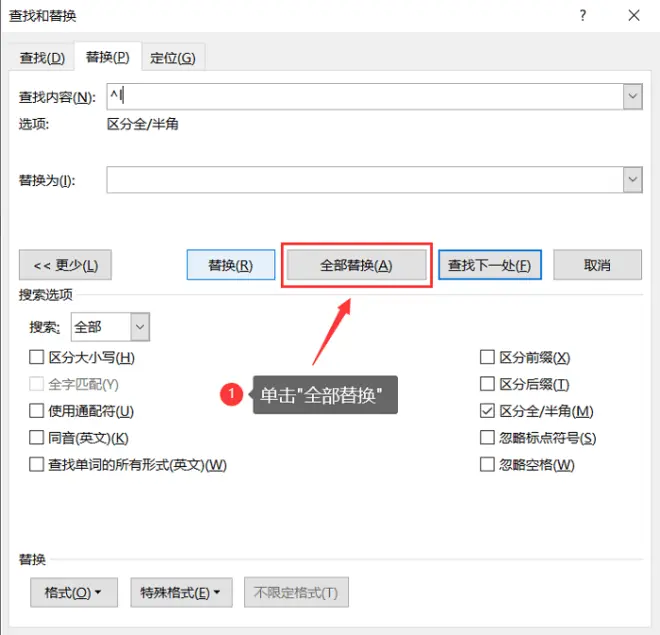Screen dimensions: 660x635
Task: Switch to the 查找(D) tab
Action: pyautogui.click(x=42, y=58)
